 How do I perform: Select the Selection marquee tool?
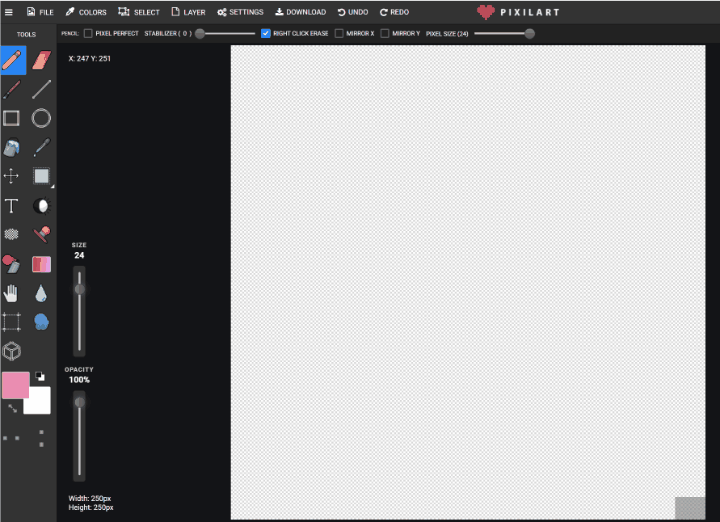point(42,176)
